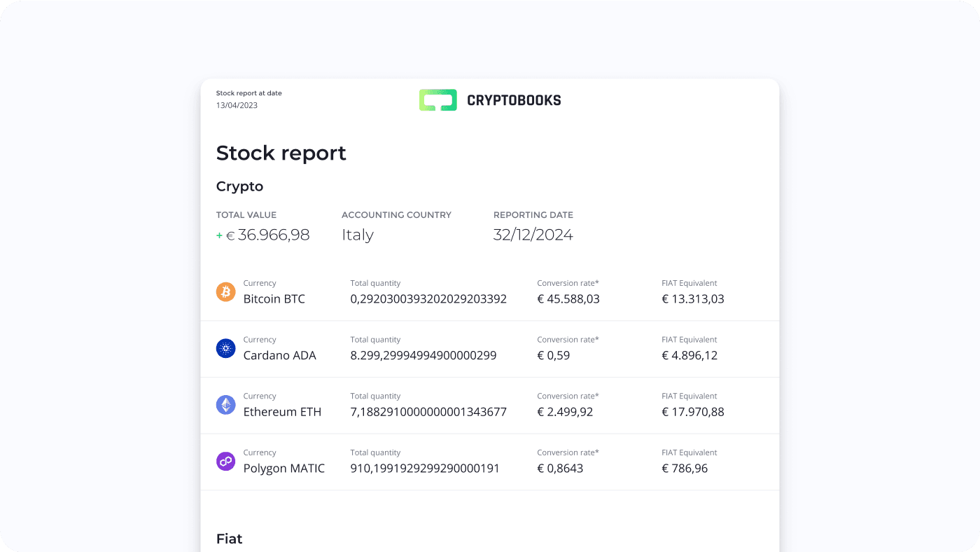Click the green plus sign before total value
This screenshot has width=980, height=552.
(x=219, y=236)
